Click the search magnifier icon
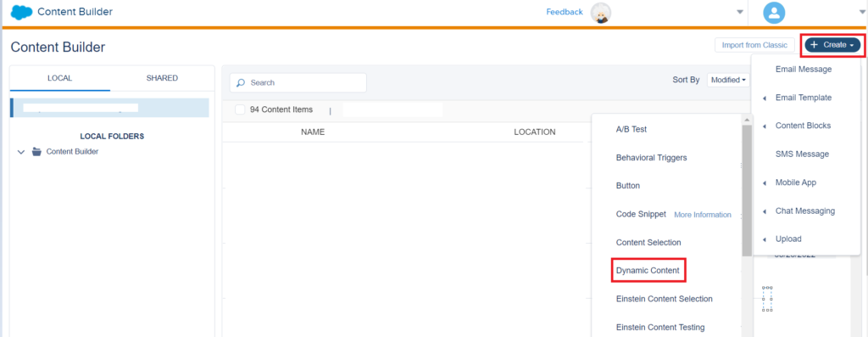Screen dimensions: 868x337 240,82
